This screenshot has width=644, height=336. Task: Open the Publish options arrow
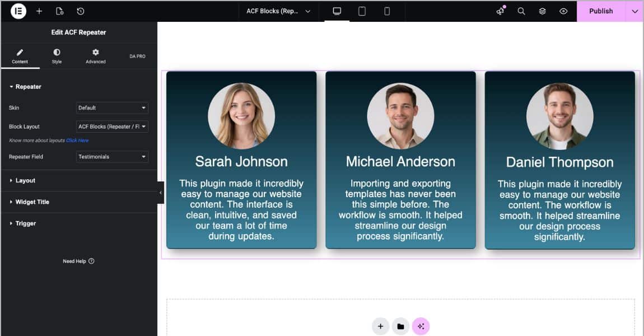point(634,11)
